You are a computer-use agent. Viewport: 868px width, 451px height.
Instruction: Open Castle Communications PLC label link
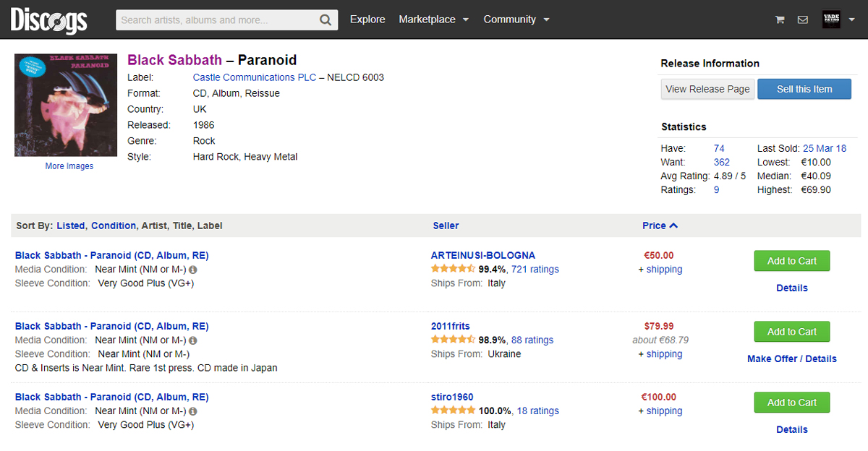255,77
